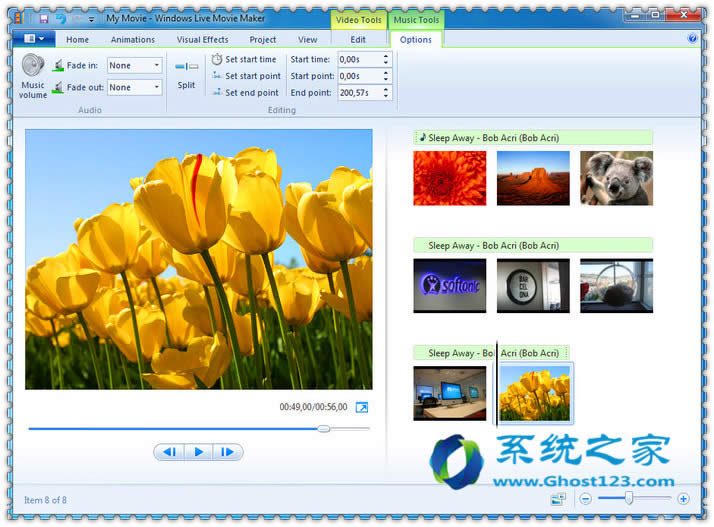Image resolution: width=714 pixels, height=527 pixels.
Task: Click the Music volume speaker icon
Action: click(33, 67)
